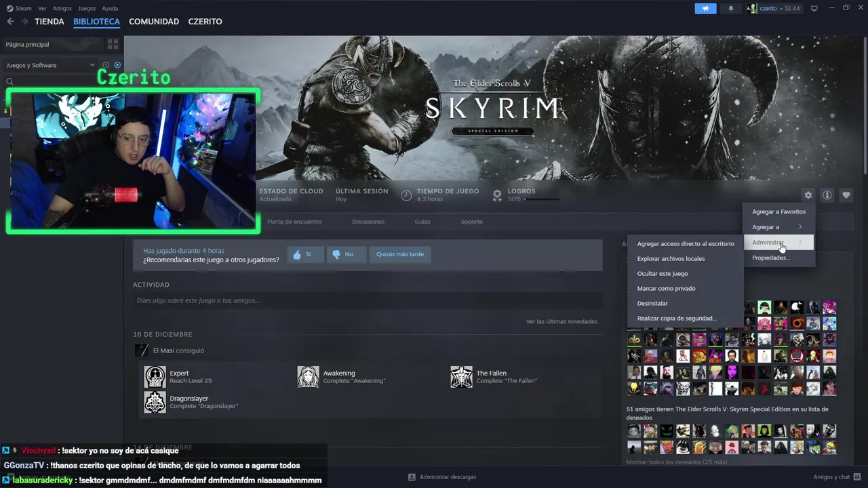This screenshot has width=868, height=488.
Task: Open notifications bell
Action: (x=731, y=8)
